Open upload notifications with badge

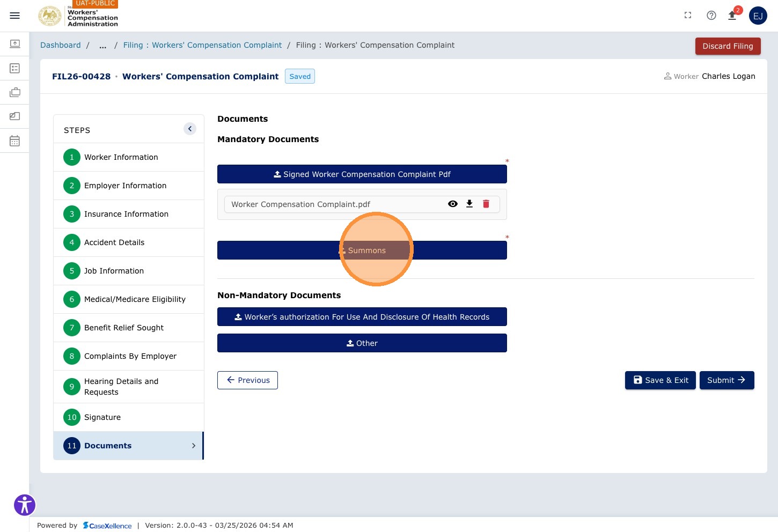(x=733, y=14)
